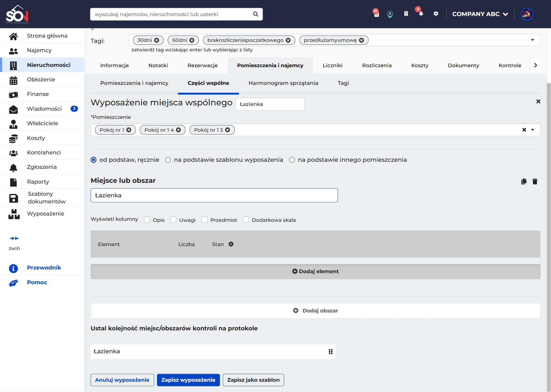Grab the Łazienka reorder handle
Viewport: 551px width, 392px height.
(331, 352)
